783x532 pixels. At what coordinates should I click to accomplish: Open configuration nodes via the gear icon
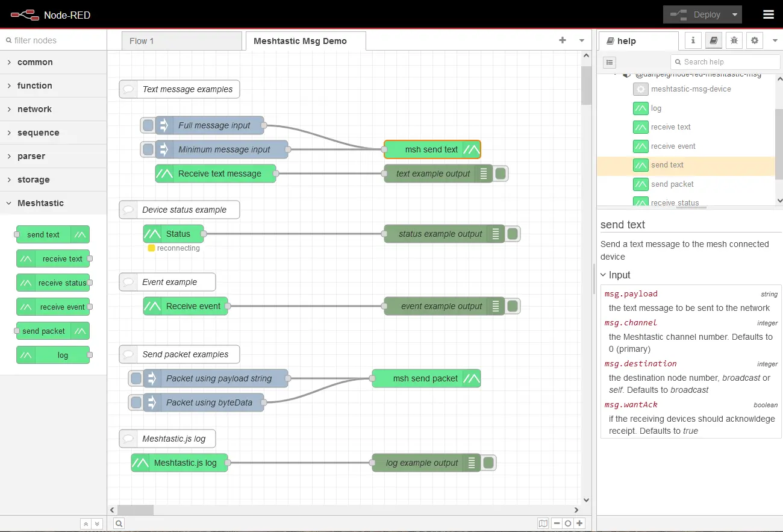point(754,40)
